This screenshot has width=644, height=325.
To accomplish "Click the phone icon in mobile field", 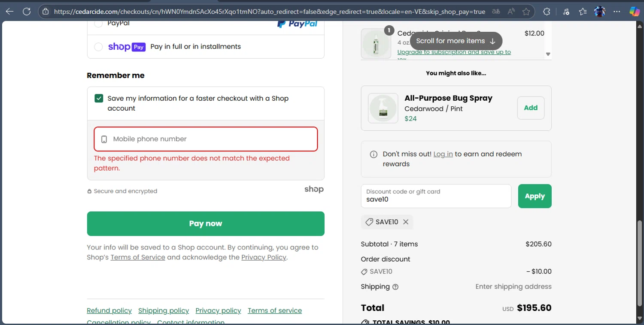I will coord(104,139).
